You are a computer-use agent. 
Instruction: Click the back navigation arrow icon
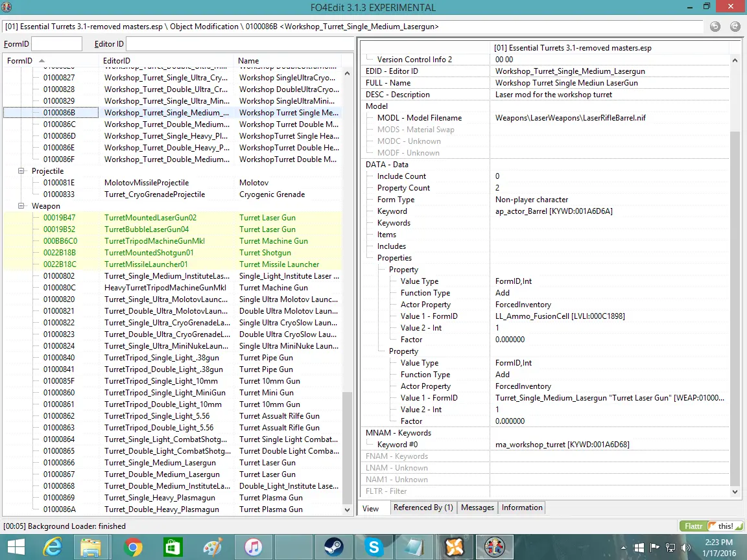pyautogui.click(x=715, y=27)
